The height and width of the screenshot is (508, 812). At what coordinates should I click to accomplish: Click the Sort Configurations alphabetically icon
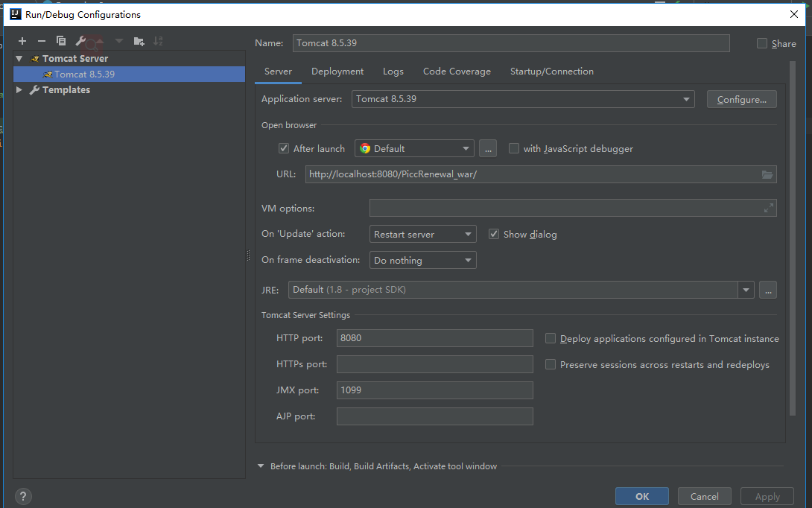(x=158, y=41)
